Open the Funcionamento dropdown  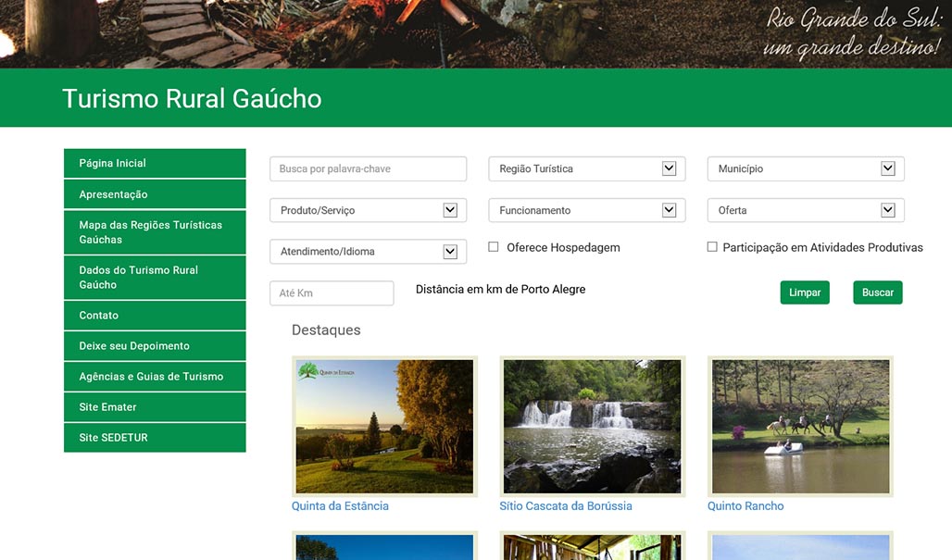(587, 210)
